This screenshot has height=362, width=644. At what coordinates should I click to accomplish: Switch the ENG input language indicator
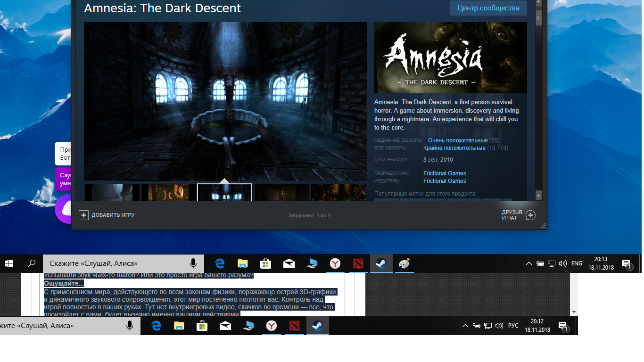pos(577,263)
